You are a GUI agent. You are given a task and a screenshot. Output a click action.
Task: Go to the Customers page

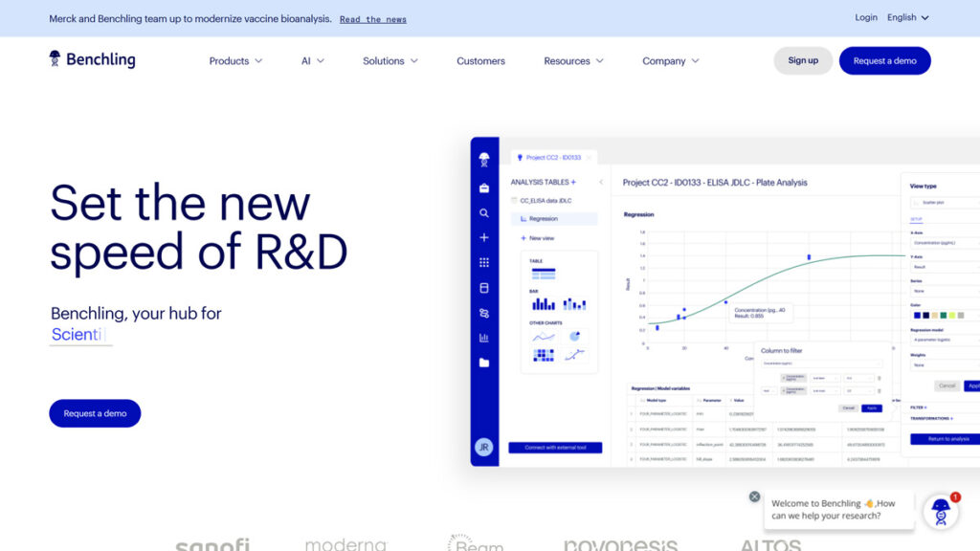pos(480,61)
